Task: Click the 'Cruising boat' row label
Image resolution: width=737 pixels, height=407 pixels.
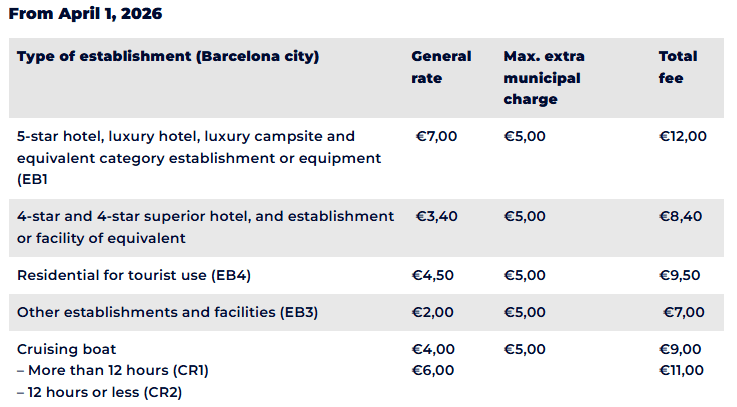Action: tap(66, 349)
